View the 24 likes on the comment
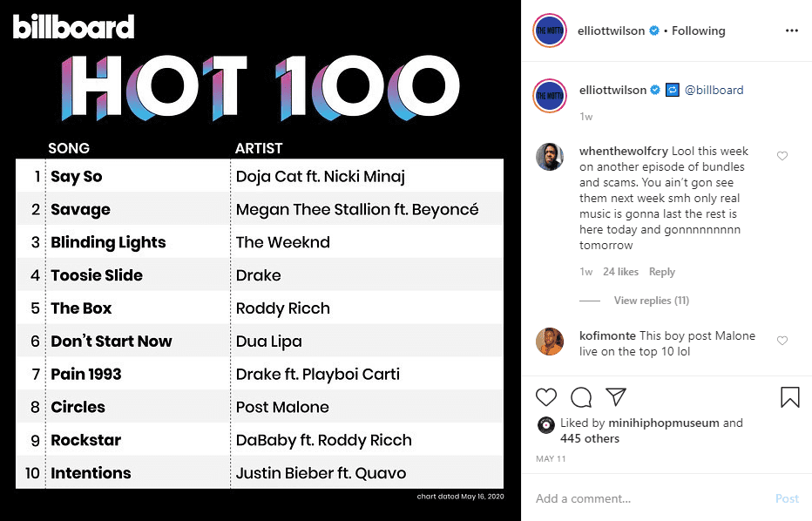The height and width of the screenshot is (521, 812). pyautogui.click(x=620, y=272)
